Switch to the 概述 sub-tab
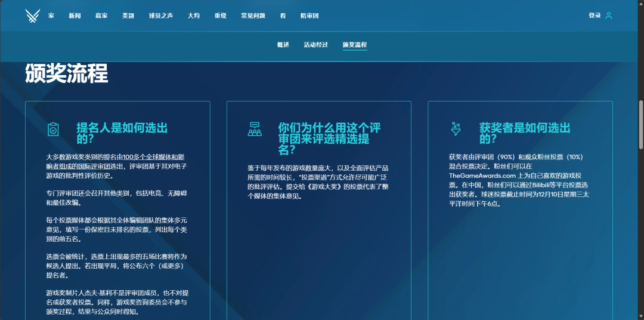644x320 pixels. click(x=283, y=45)
